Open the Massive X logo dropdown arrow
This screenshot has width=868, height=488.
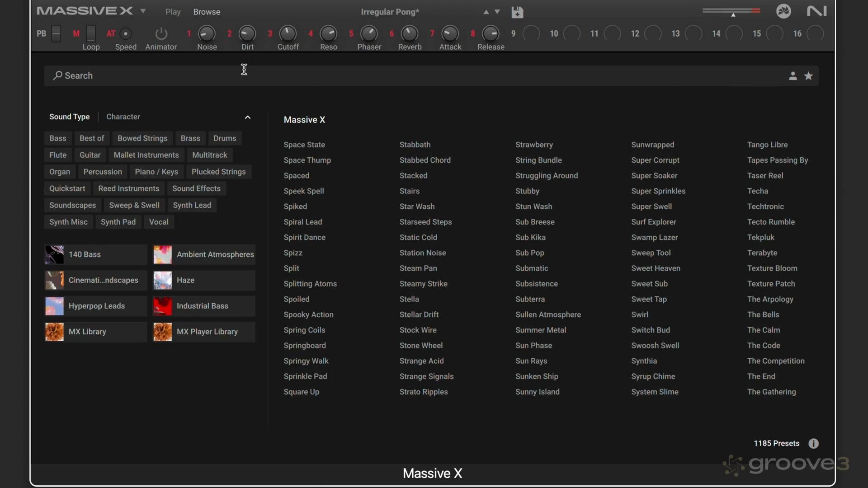[143, 11]
